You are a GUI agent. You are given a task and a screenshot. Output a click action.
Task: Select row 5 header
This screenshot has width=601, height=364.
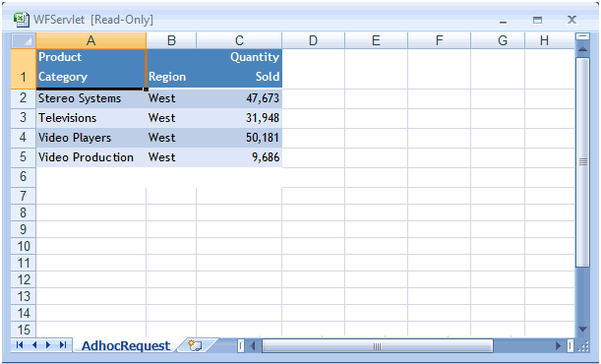click(24, 157)
